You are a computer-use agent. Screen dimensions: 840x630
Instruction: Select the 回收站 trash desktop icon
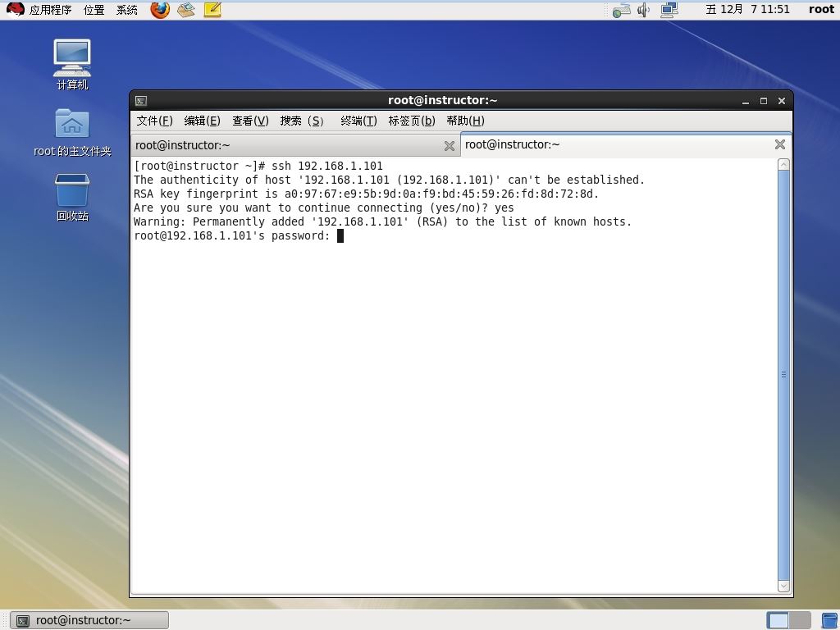coord(72,198)
